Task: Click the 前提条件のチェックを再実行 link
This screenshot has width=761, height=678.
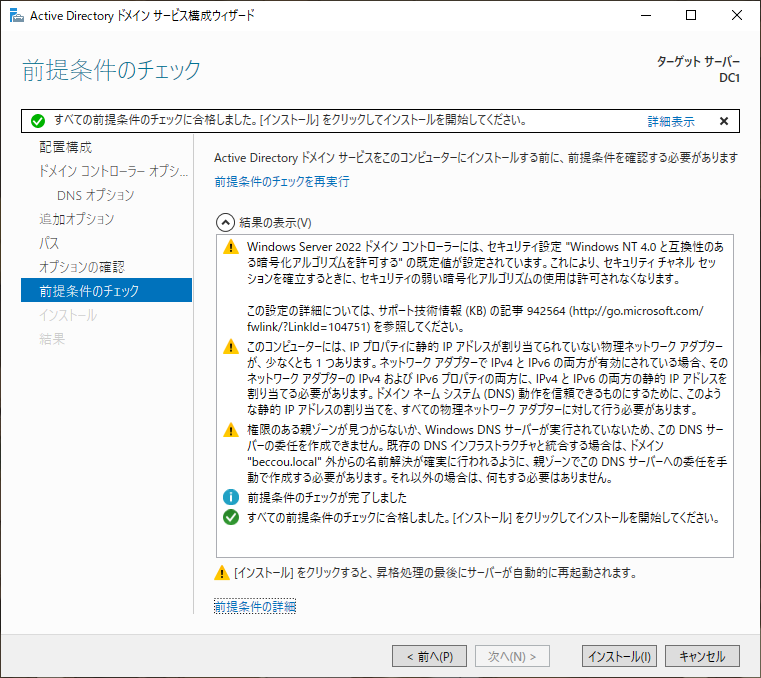Action: point(281,181)
